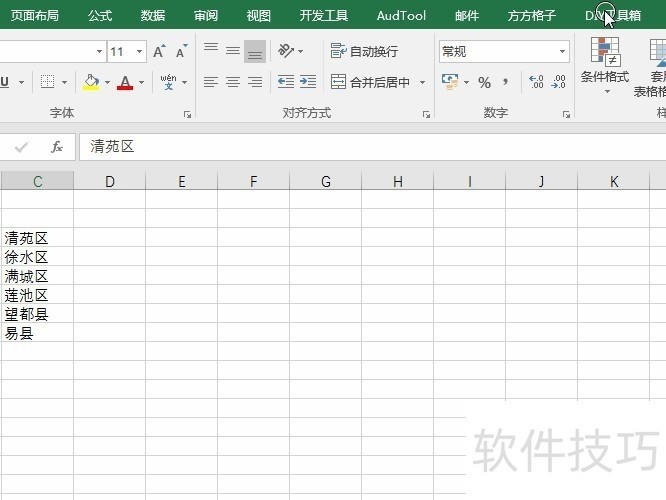Click the text orientation icon
The height and width of the screenshot is (500, 666).
pos(285,51)
